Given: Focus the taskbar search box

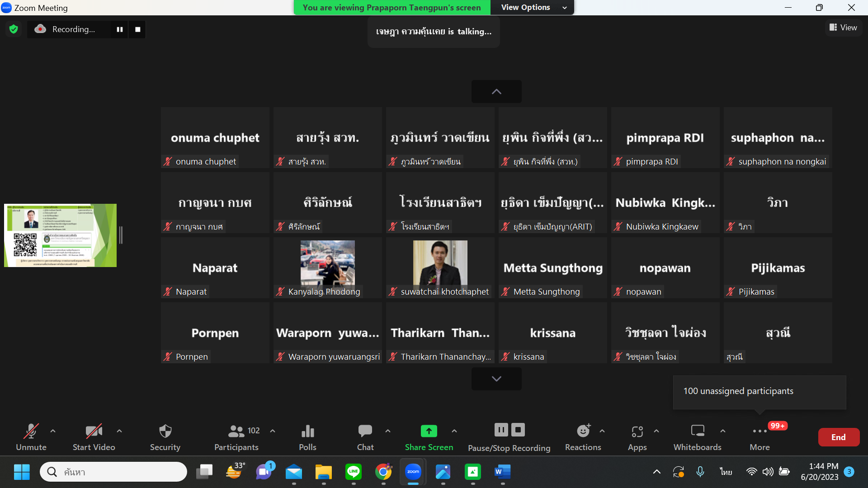Looking at the screenshot, I should tap(113, 472).
